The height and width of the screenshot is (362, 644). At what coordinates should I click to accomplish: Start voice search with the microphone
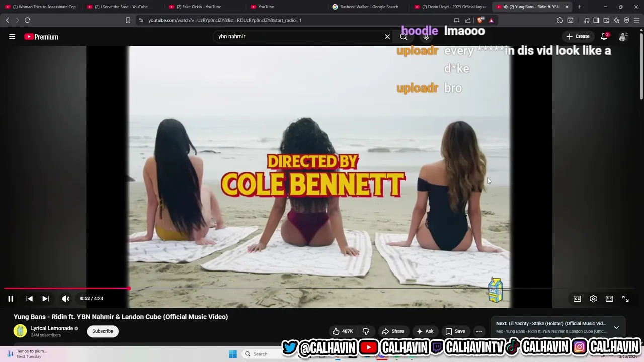(x=426, y=36)
